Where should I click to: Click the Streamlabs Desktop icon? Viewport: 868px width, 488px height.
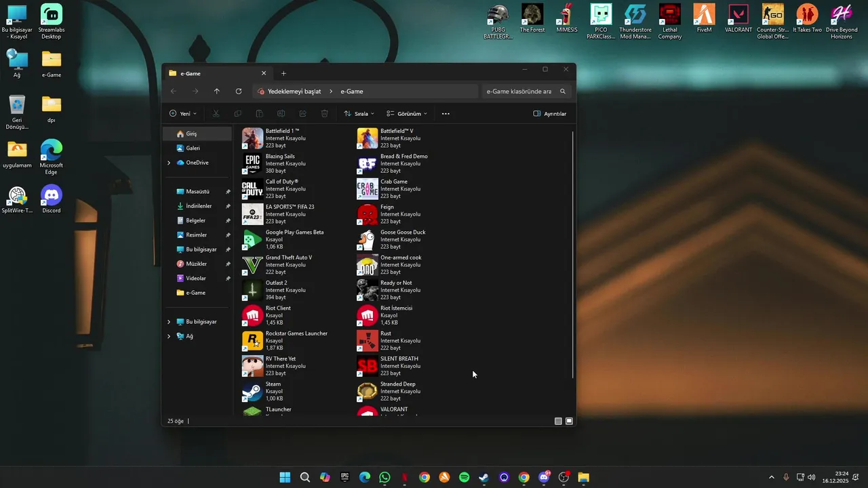51,22
